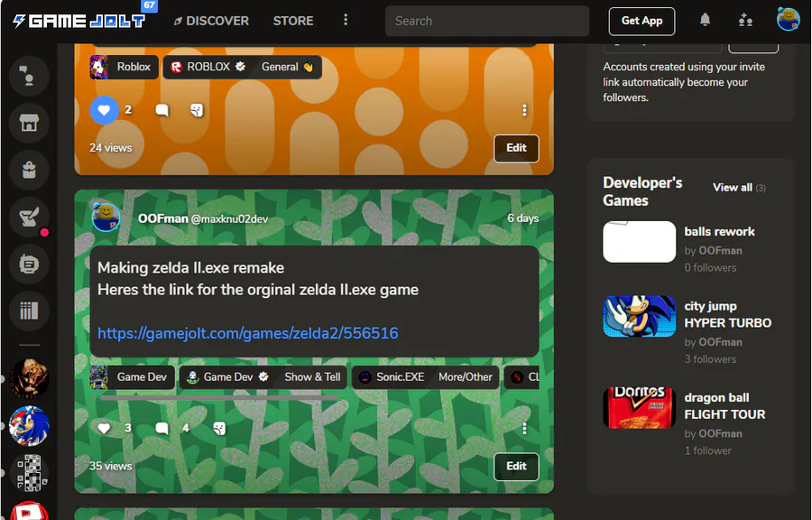This screenshot has width=812, height=520.
Task: Open the user avatar menu in header
Action: point(789,19)
